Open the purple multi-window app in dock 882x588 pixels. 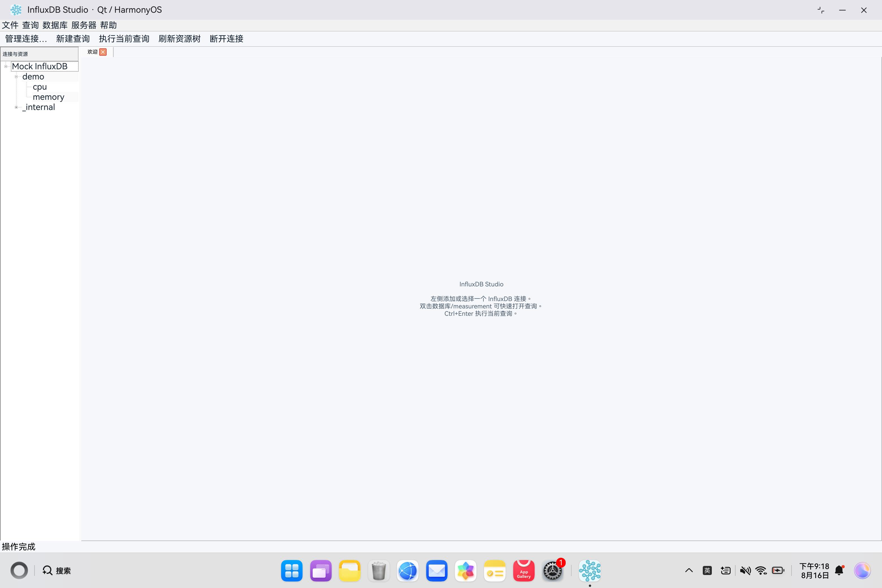click(x=321, y=571)
